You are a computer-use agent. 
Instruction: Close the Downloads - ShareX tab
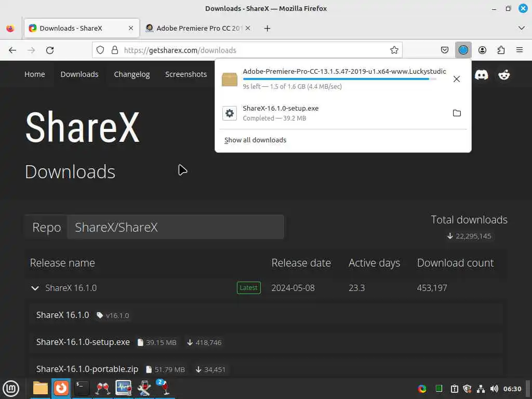tap(130, 28)
